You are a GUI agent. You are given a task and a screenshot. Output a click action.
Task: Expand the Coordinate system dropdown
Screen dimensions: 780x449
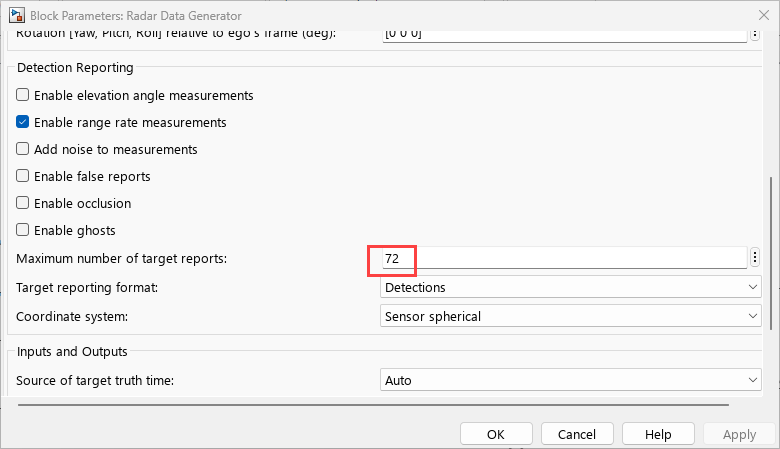pos(570,316)
